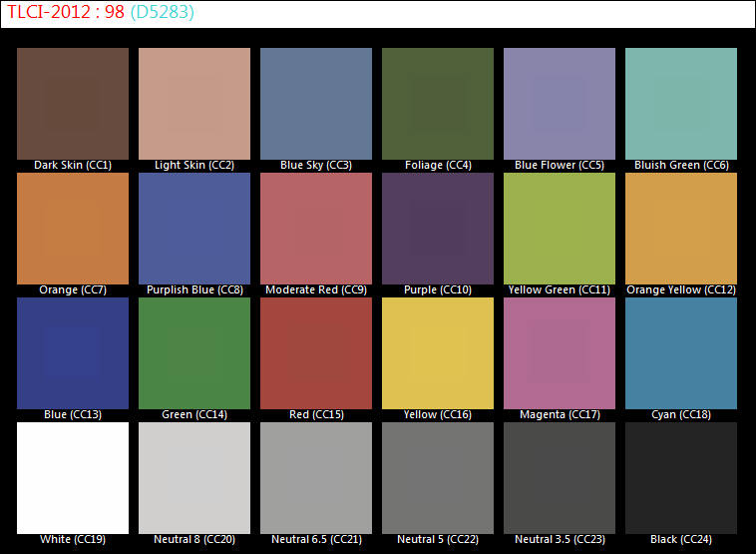Click the Moderate Red (CC9) patch

316,228
